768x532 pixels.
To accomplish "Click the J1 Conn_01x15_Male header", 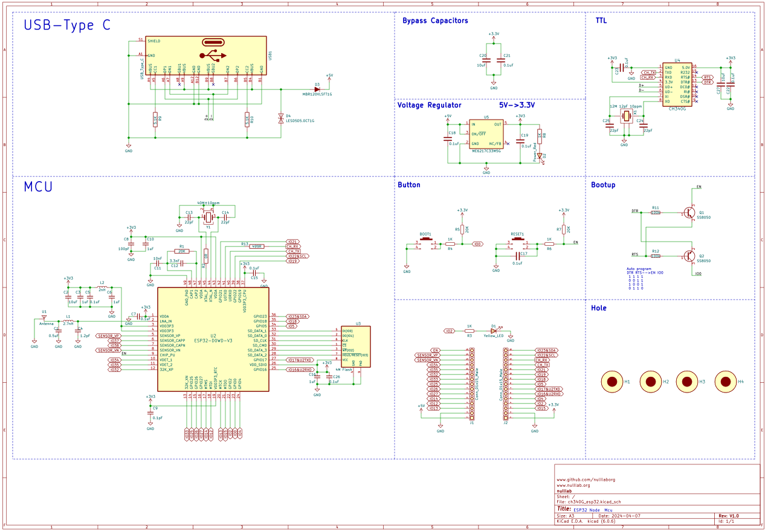I will 472,384.
